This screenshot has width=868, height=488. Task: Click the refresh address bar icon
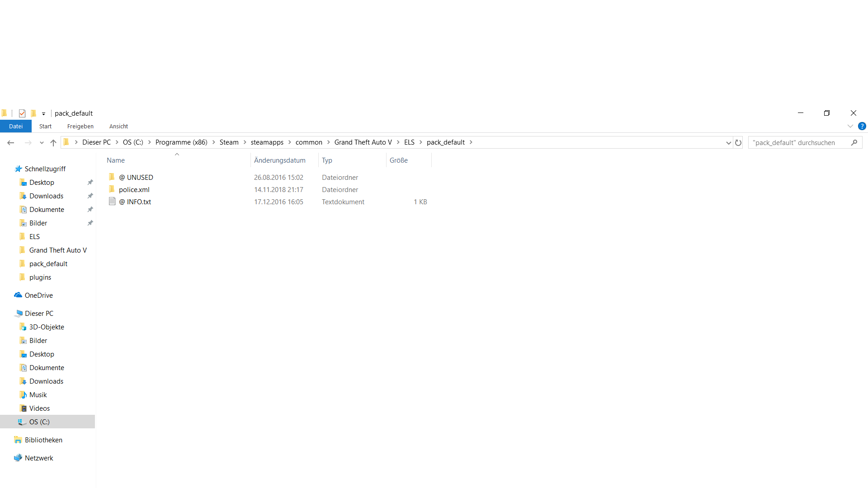point(738,143)
